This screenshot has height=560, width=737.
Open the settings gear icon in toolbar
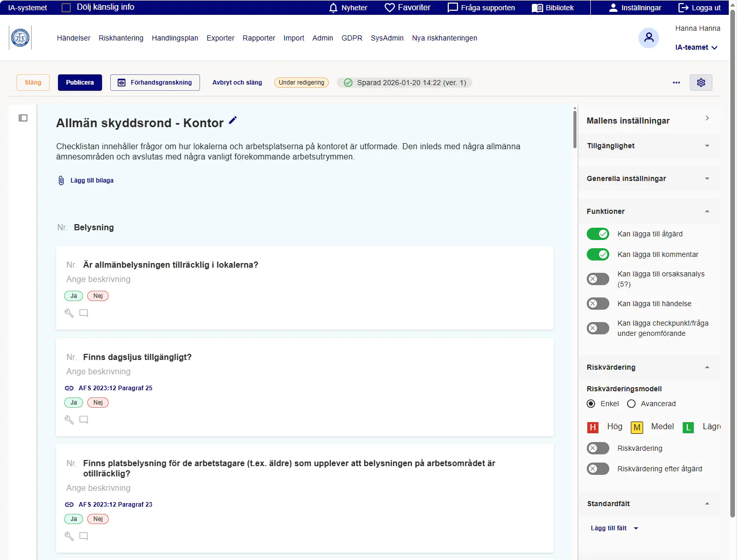(701, 83)
